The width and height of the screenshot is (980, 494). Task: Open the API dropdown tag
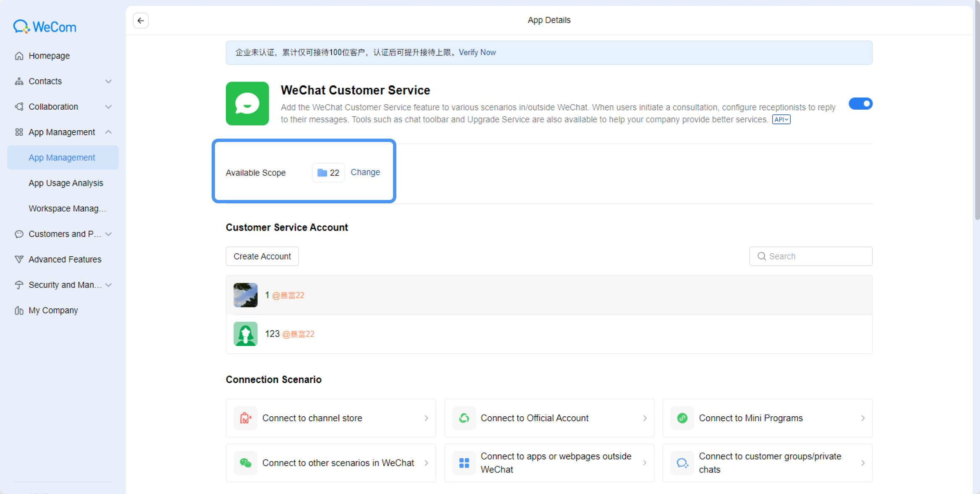point(781,120)
